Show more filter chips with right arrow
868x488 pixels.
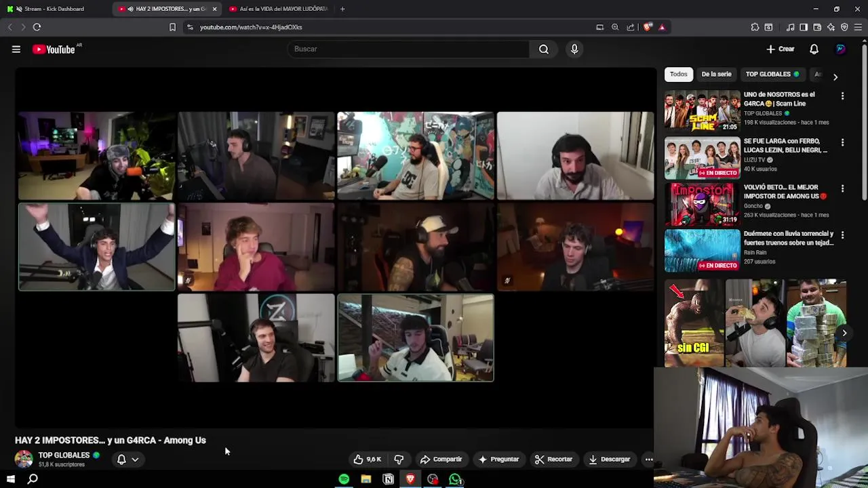click(x=835, y=77)
